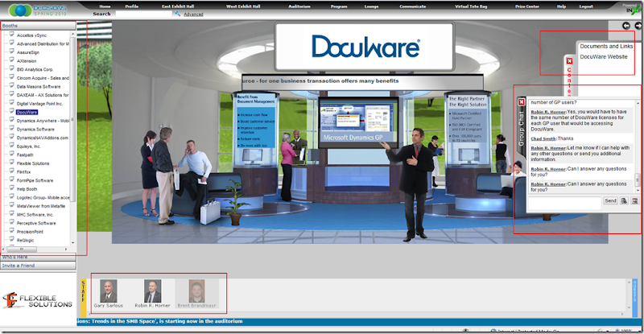Click the chat icon right of Send
This screenshot has width=644, height=334.
[625, 200]
